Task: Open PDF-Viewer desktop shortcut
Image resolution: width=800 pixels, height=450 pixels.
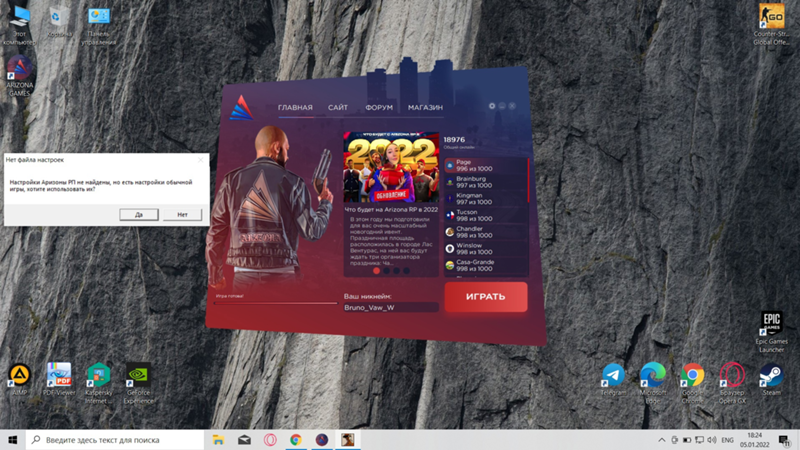Action: (x=59, y=380)
